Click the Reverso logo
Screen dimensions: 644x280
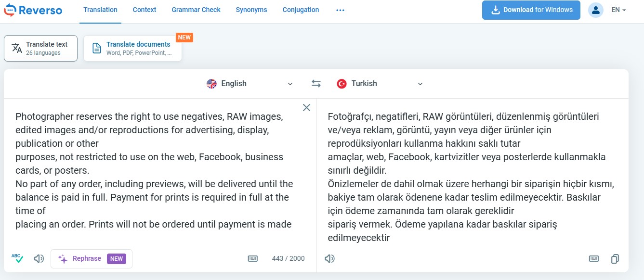[32, 10]
